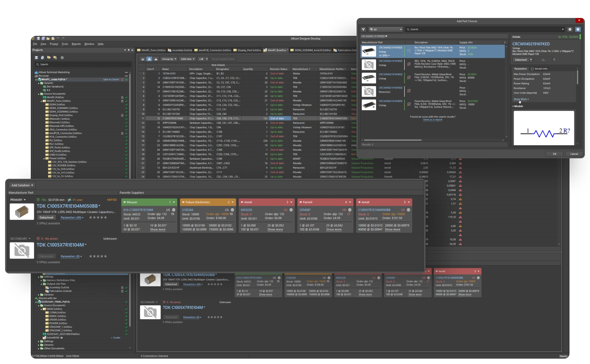Collapse the Models section expander
The image size is (590, 364).
pyautogui.click(x=513, y=106)
